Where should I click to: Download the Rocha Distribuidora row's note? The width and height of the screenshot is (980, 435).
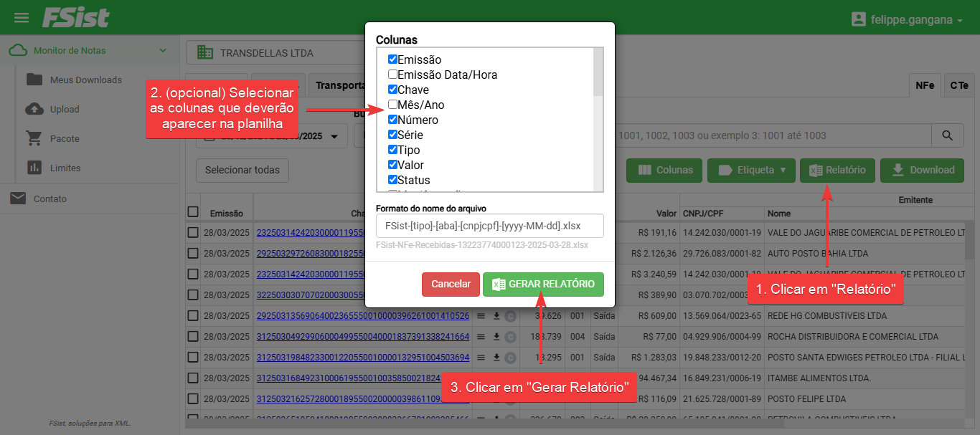pyautogui.click(x=496, y=336)
